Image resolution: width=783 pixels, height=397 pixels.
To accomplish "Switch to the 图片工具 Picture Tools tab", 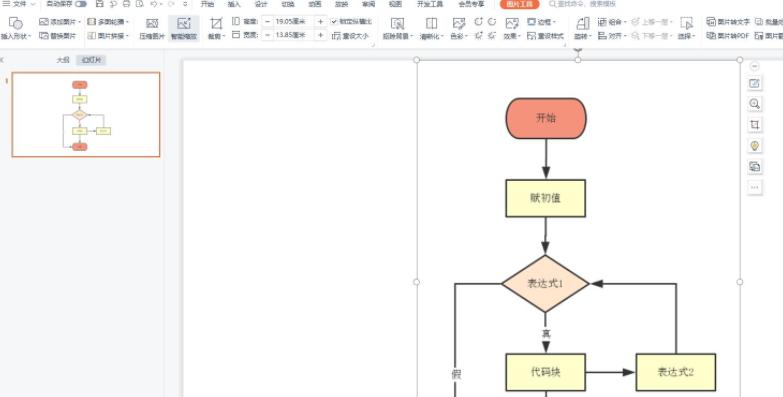I will click(x=519, y=4).
